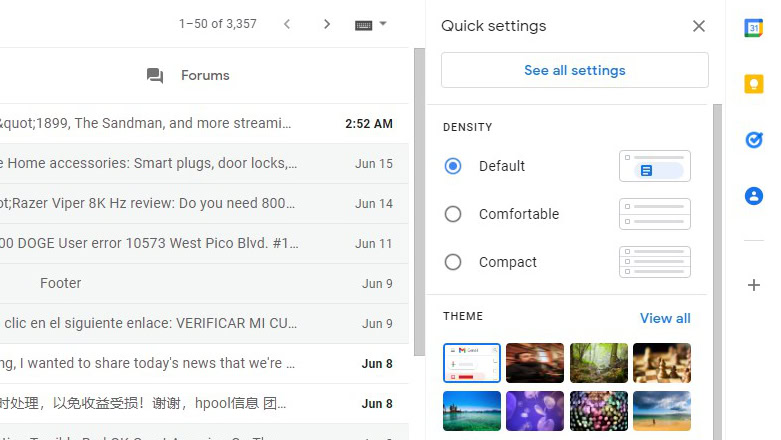Screen dimensions: 781x440
Task: Click the See all settings button
Action: point(575,70)
